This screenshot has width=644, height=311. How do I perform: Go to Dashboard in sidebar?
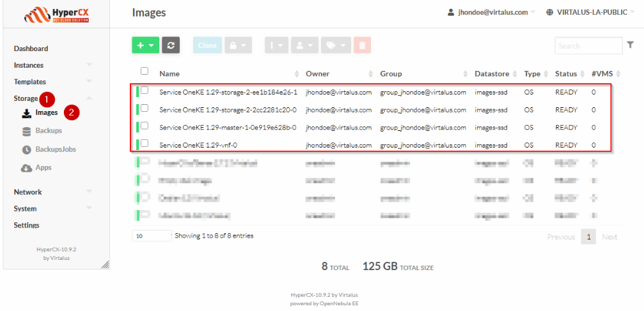31,49
